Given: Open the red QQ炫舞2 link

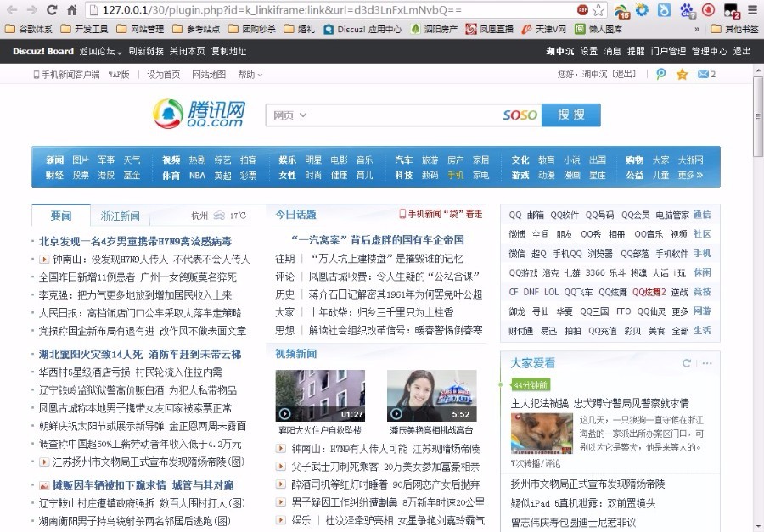Looking at the screenshot, I should pyautogui.click(x=649, y=292).
